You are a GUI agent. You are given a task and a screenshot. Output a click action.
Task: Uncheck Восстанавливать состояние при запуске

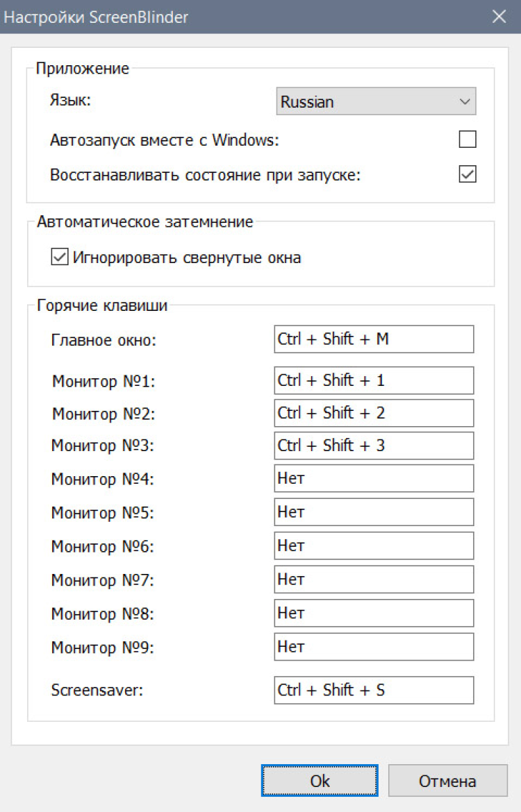468,174
